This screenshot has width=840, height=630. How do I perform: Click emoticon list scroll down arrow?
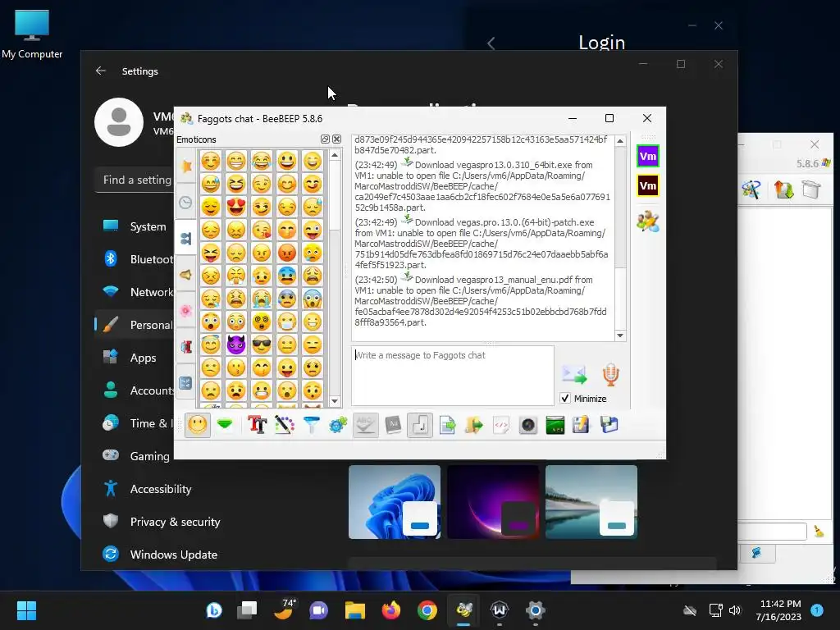click(335, 401)
